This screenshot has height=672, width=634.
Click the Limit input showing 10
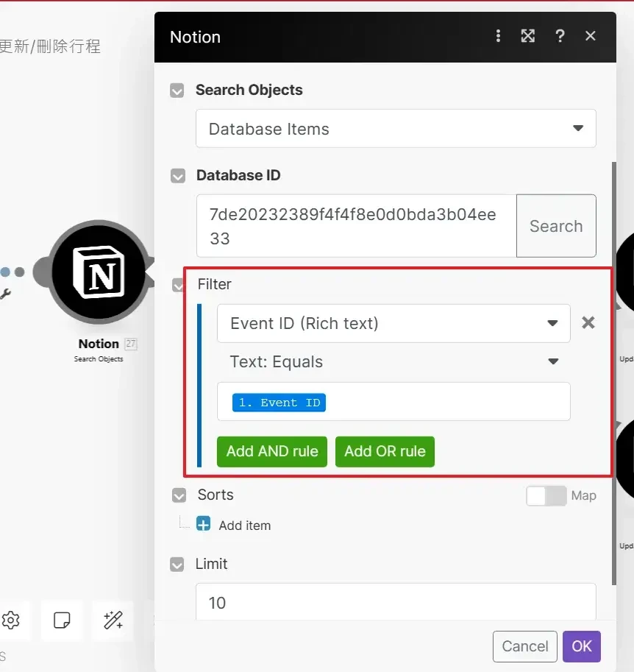click(396, 602)
